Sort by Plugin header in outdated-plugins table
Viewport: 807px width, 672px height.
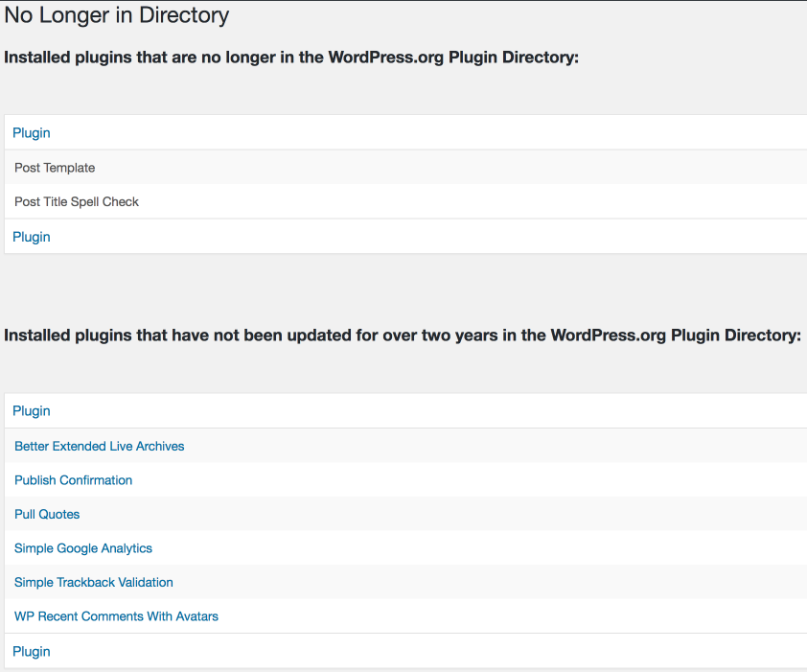point(32,411)
